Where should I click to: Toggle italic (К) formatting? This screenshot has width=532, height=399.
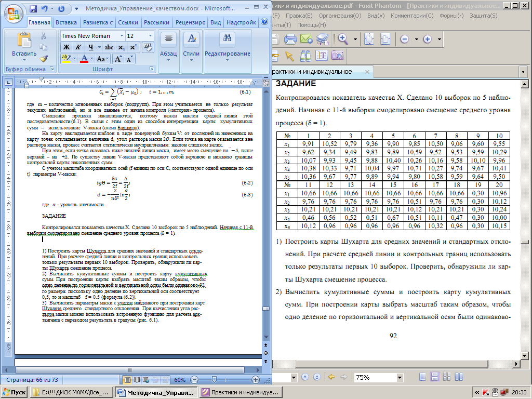78,47
